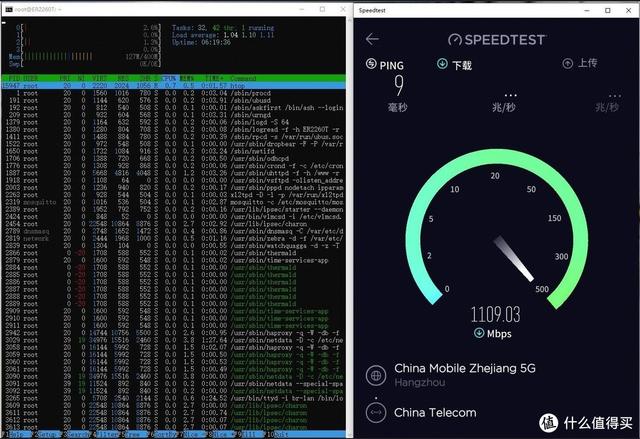Click the speed gauge needle
This screenshot has height=439, width=640.
pos(513,259)
